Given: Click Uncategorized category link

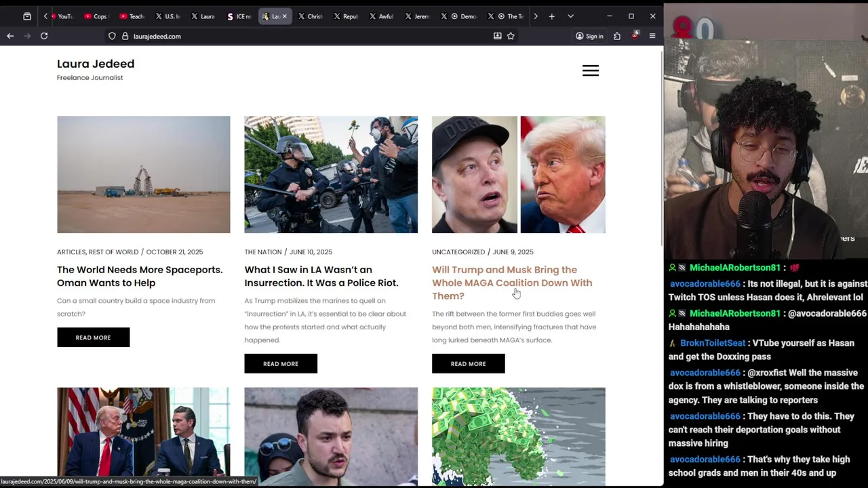Looking at the screenshot, I should [458, 252].
